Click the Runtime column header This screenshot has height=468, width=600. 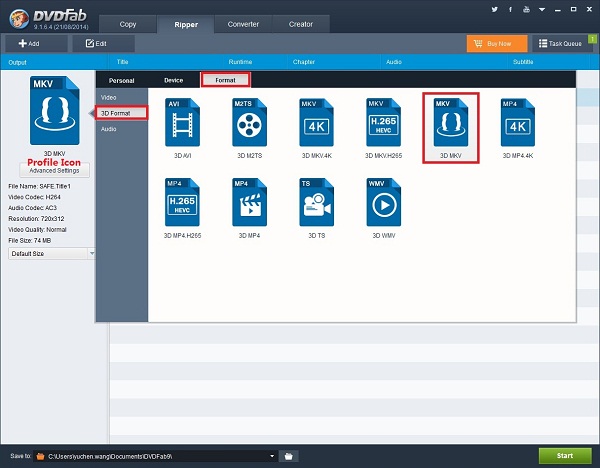240,62
